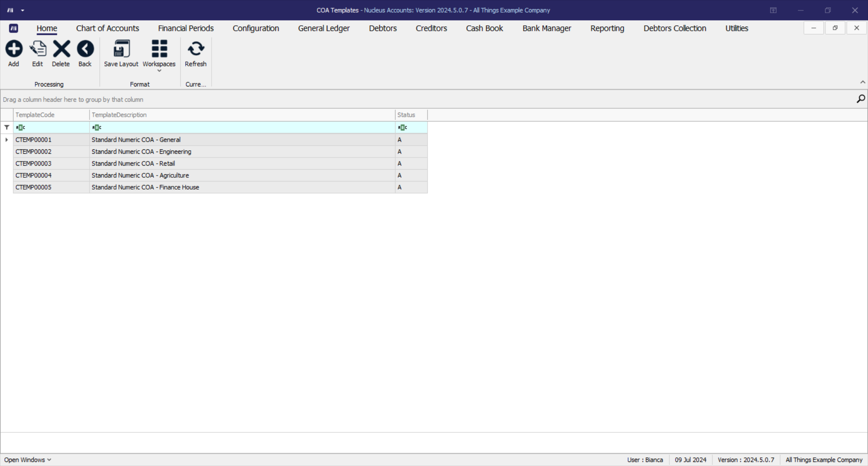Select row CTEMP00002

coord(221,152)
